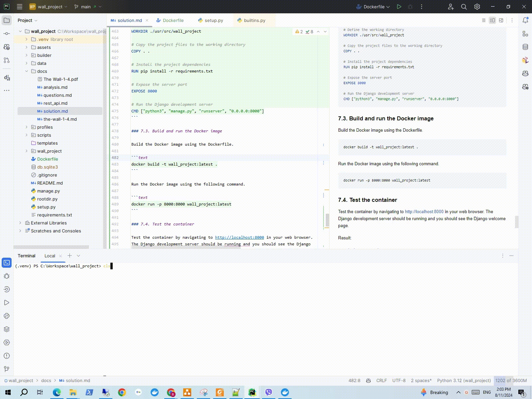
Task: Open more run actions vertical dots
Action: 422,7
